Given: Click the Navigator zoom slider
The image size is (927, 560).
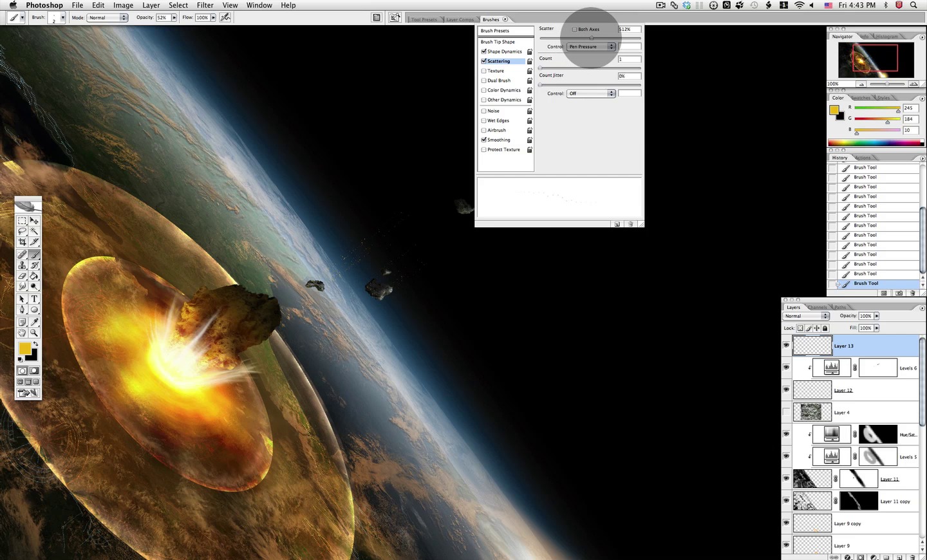Looking at the screenshot, I should [x=886, y=84].
